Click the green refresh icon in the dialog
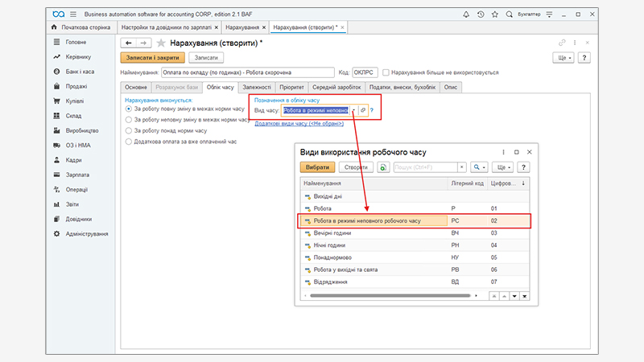 384,167
